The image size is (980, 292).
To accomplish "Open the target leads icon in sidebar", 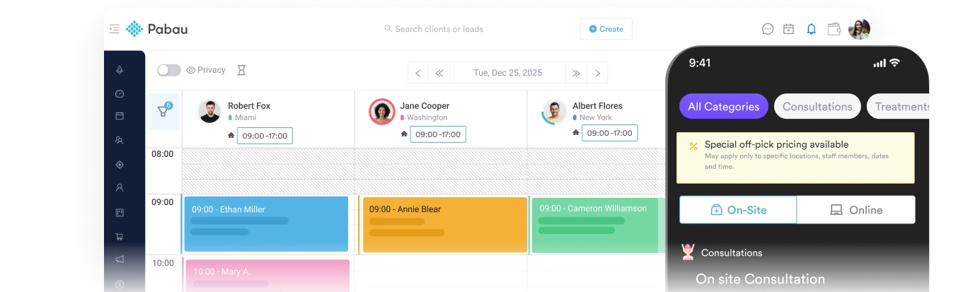I will (x=120, y=165).
